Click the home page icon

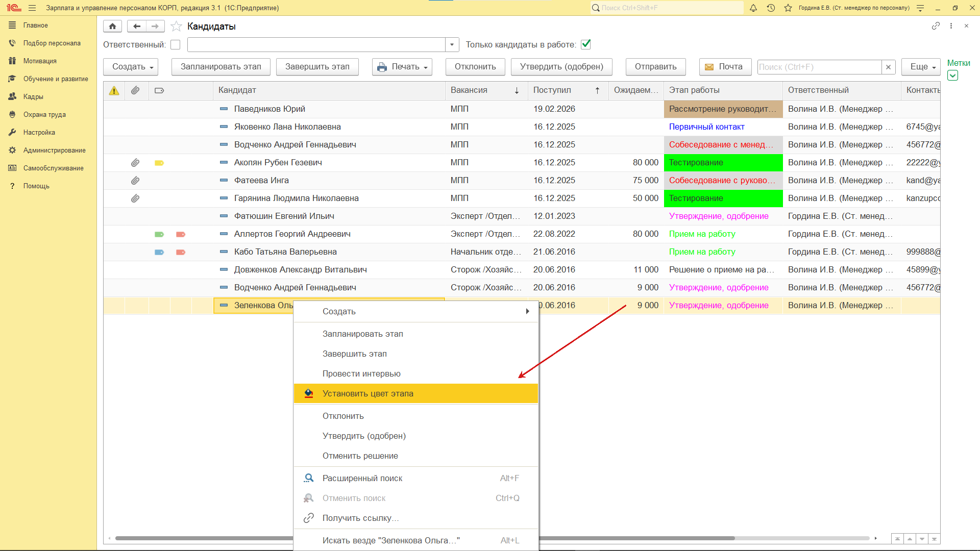112,26
